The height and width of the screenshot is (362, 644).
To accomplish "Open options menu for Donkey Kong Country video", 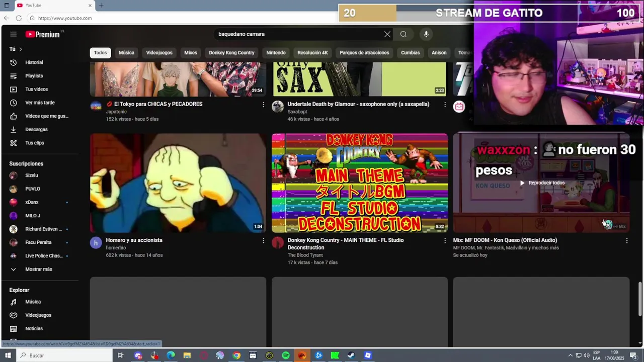I will [x=445, y=241].
